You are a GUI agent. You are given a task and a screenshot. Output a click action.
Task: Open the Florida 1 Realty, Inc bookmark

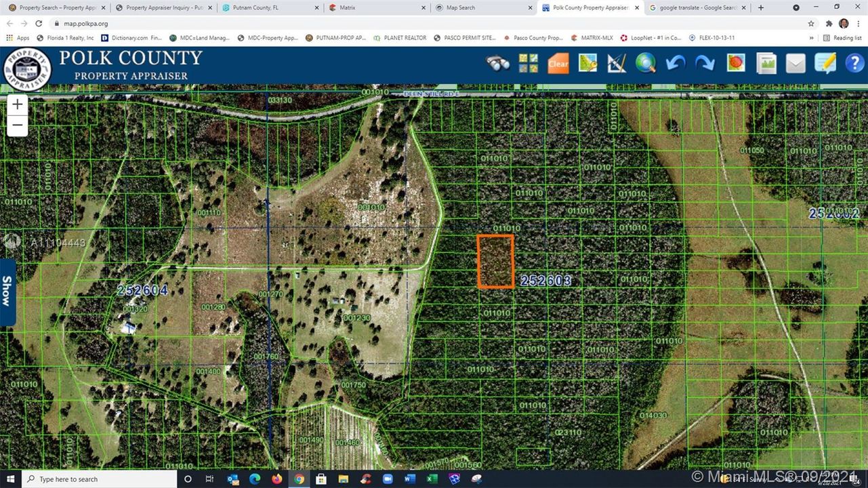[x=65, y=38]
